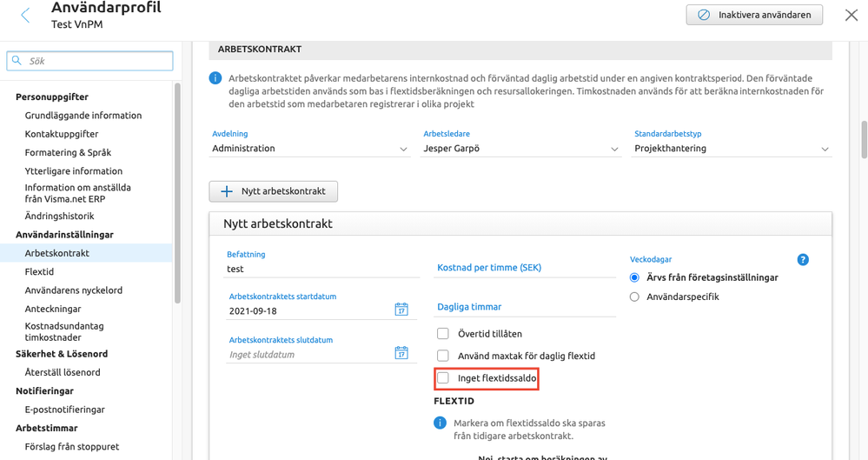This screenshot has width=868, height=460.
Task: Toggle the Inget flextidssaldo checkbox
Action: [443, 378]
